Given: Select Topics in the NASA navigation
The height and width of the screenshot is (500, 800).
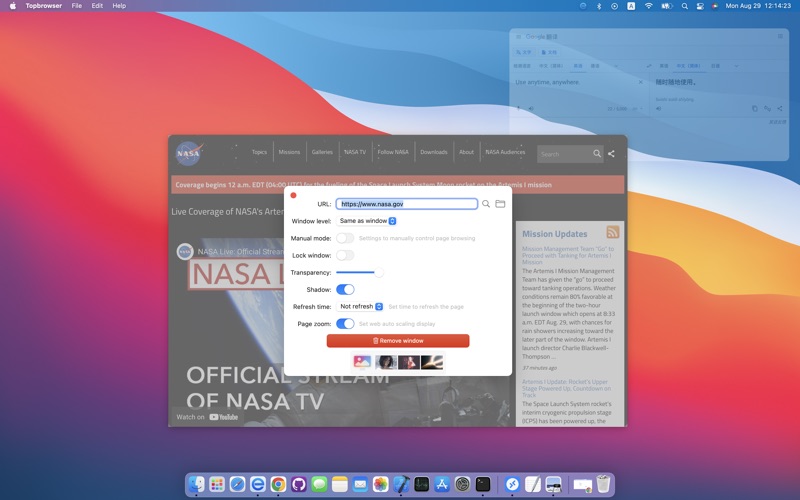Looking at the screenshot, I should click(259, 152).
